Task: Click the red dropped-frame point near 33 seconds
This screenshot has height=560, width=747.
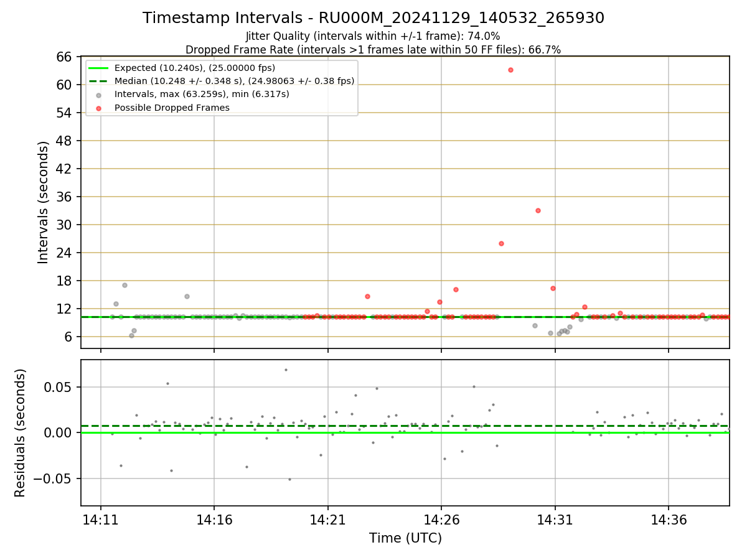Action: coord(538,210)
